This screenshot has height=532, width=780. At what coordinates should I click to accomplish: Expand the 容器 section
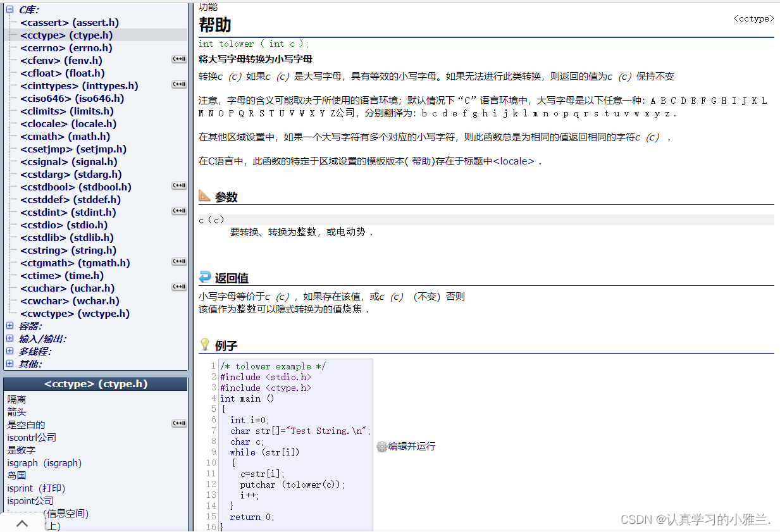click(9, 325)
